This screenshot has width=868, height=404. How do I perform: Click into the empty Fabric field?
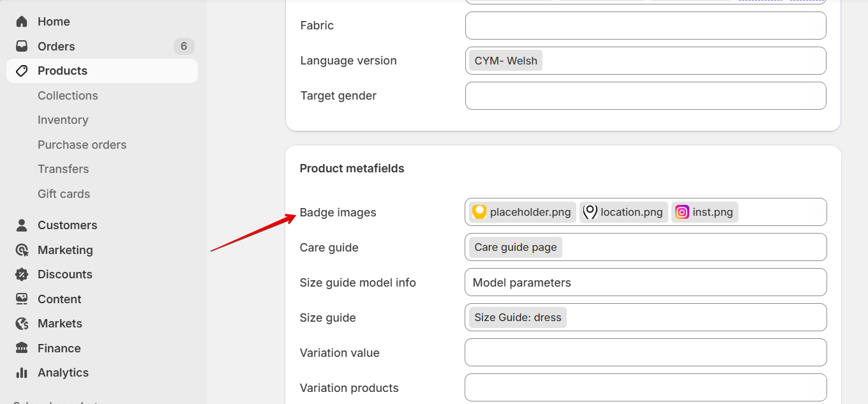coord(645,26)
